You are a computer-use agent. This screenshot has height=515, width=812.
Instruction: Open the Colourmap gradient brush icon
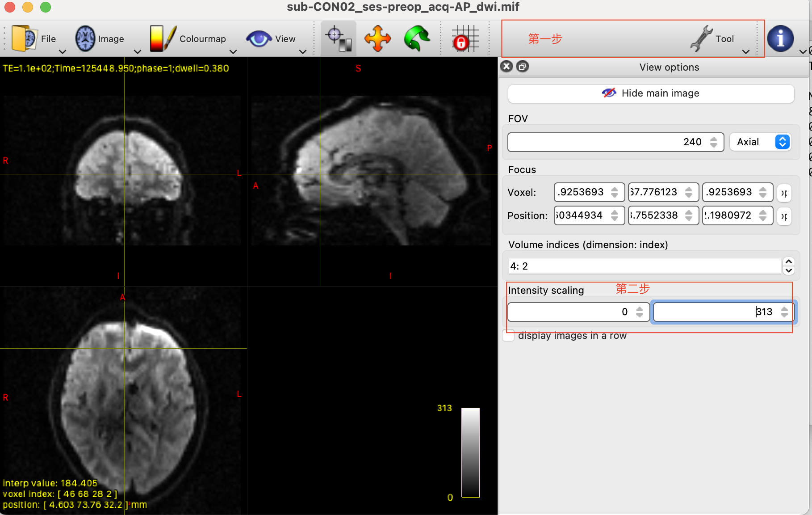163,38
